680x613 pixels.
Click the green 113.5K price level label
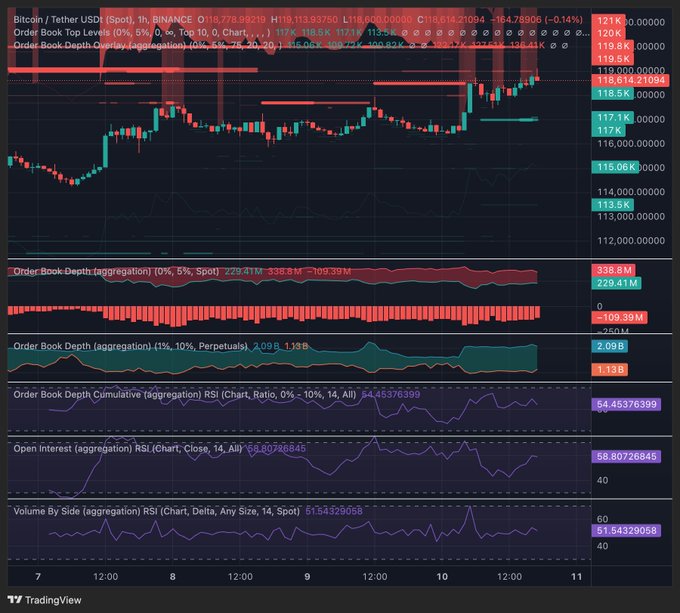tap(612, 204)
